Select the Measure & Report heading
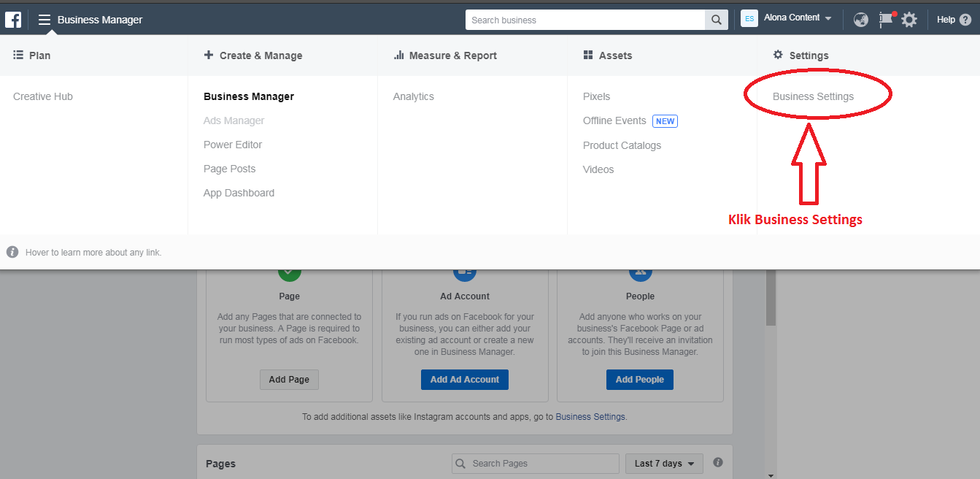Viewport: 980px width, 479px height. tap(445, 55)
